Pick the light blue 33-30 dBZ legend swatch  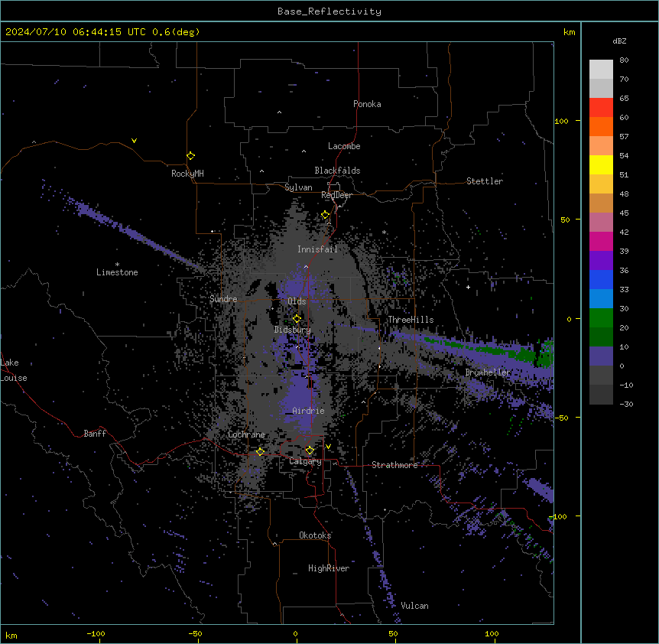[601, 298]
